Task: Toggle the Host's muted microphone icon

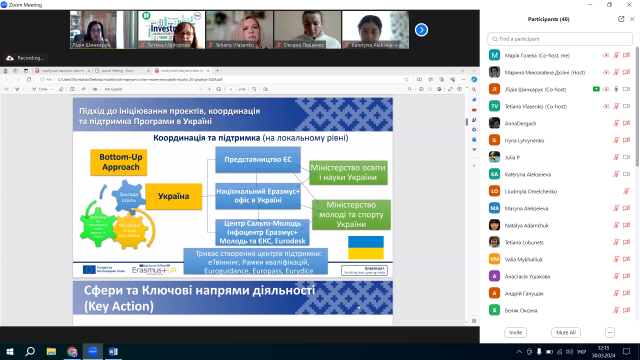Action: 616,72
